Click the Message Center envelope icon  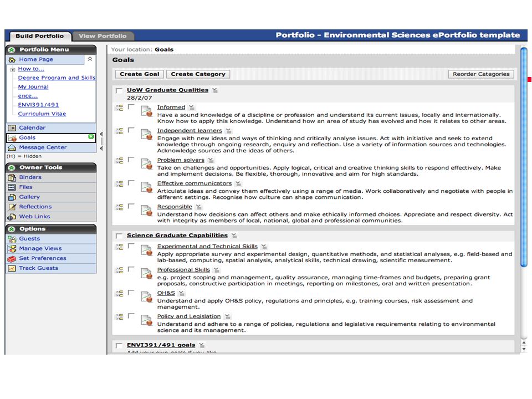pos(12,147)
